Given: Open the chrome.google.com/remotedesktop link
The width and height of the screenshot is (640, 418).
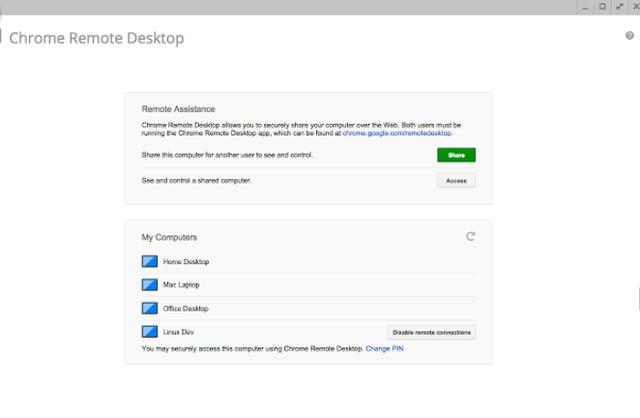Looking at the screenshot, I should click(x=397, y=133).
